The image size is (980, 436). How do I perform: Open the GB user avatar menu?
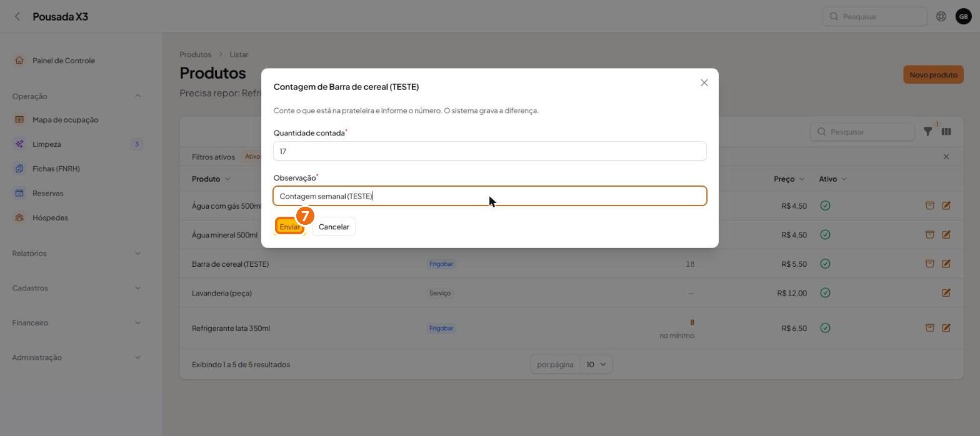point(963,17)
